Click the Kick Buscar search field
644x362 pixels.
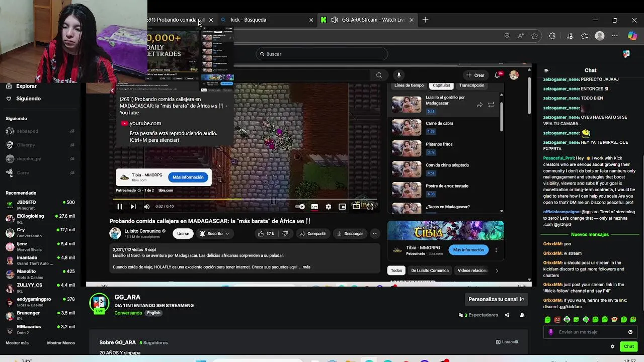[x=322, y=54]
